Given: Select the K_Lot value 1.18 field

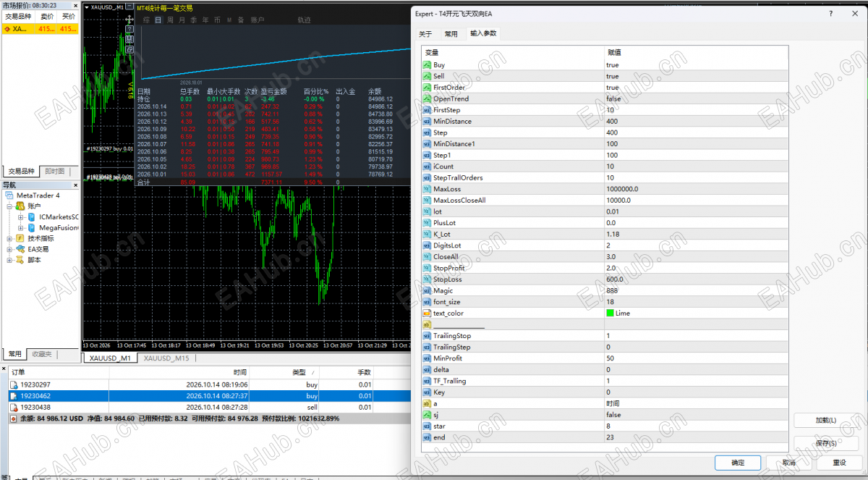Looking at the screenshot, I should (x=696, y=234).
